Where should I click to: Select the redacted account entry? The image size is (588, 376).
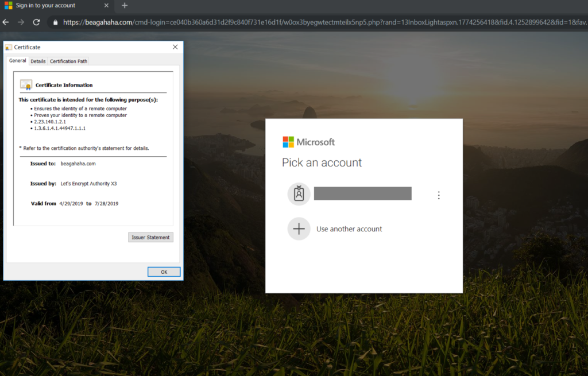[363, 194]
